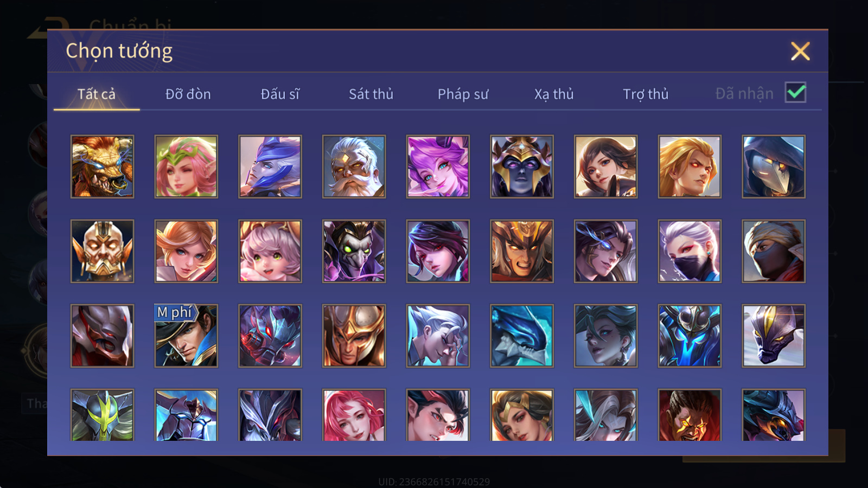Select the pink-haired girl with green headpiece
The width and height of the screenshot is (868, 488).
[186, 166]
